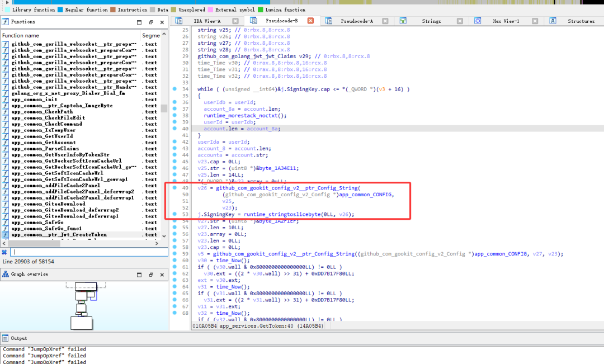Click functions list vertical scrollbar thumb
This screenshot has height=364, width=604.
164,108
